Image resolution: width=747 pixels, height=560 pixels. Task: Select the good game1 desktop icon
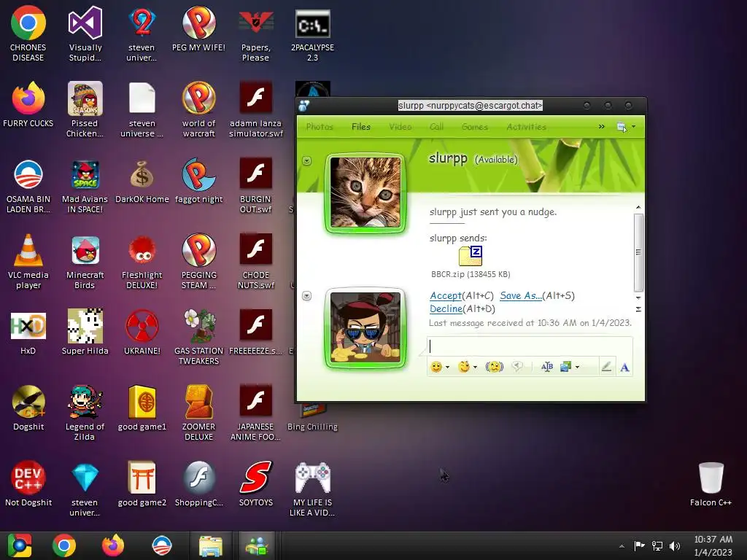click(x=142, y=408)
